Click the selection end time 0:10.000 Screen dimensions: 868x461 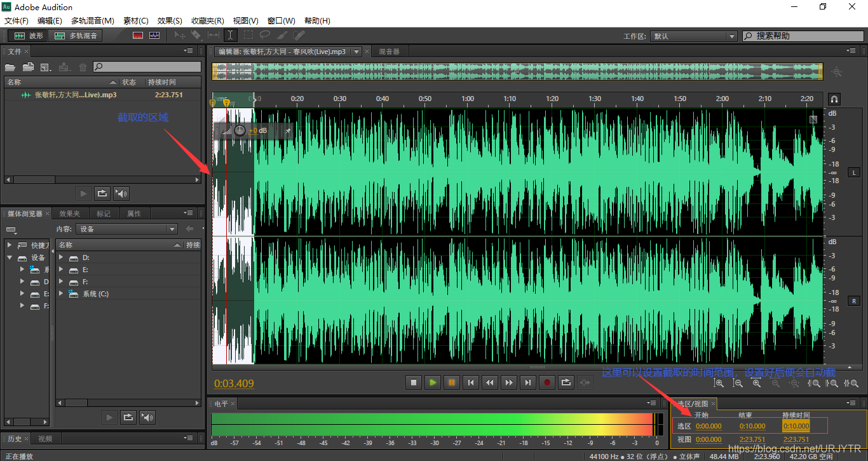[752, 426]
